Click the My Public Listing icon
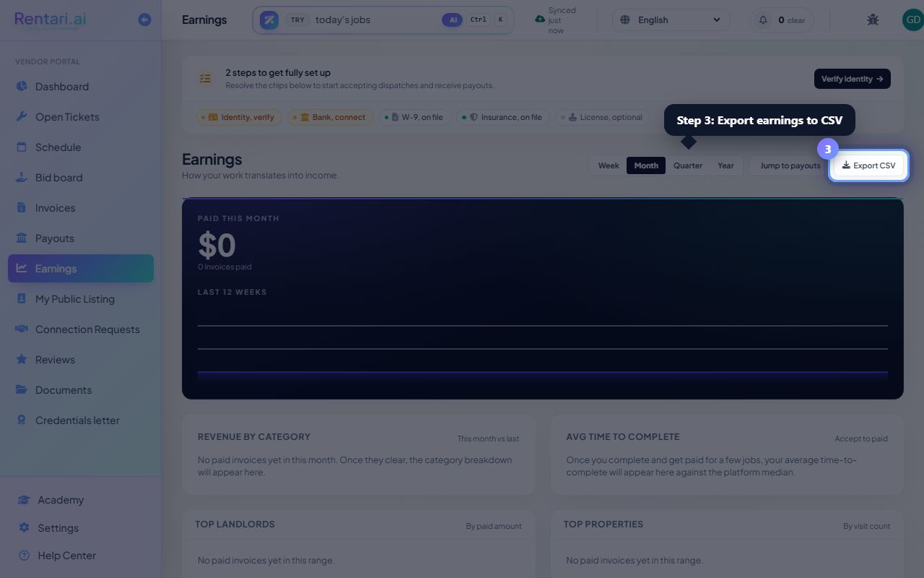Screen dimensions: 924x578 (x=22, y=299)
